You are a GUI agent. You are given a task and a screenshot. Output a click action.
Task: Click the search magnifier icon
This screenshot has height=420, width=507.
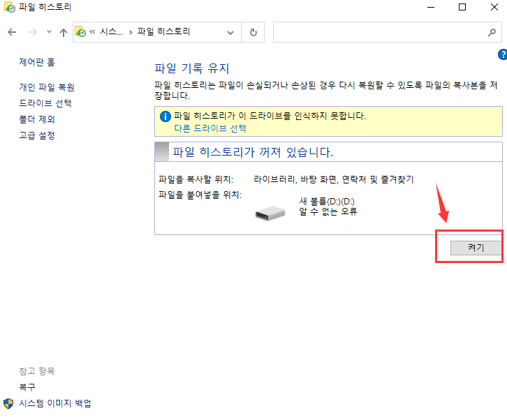492,32
